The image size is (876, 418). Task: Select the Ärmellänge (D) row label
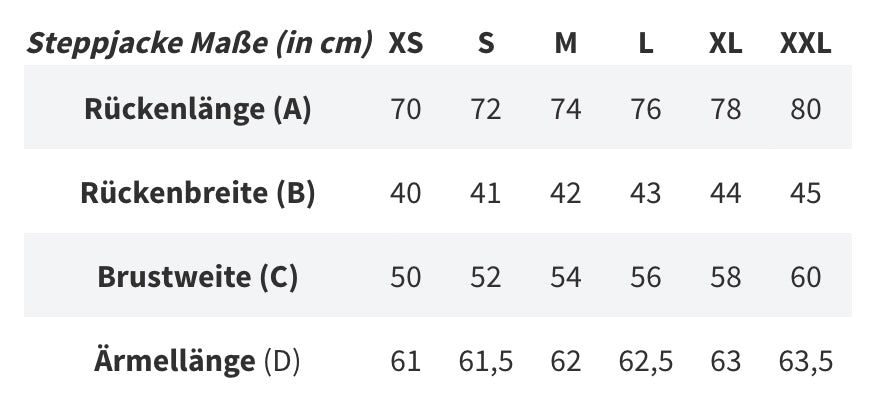(x=198, y=360)
